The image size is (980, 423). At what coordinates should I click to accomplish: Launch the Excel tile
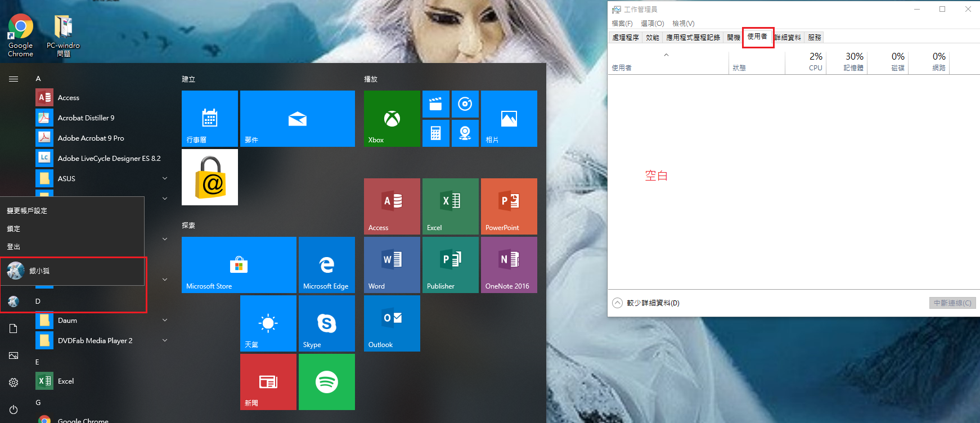pos(451,206)
